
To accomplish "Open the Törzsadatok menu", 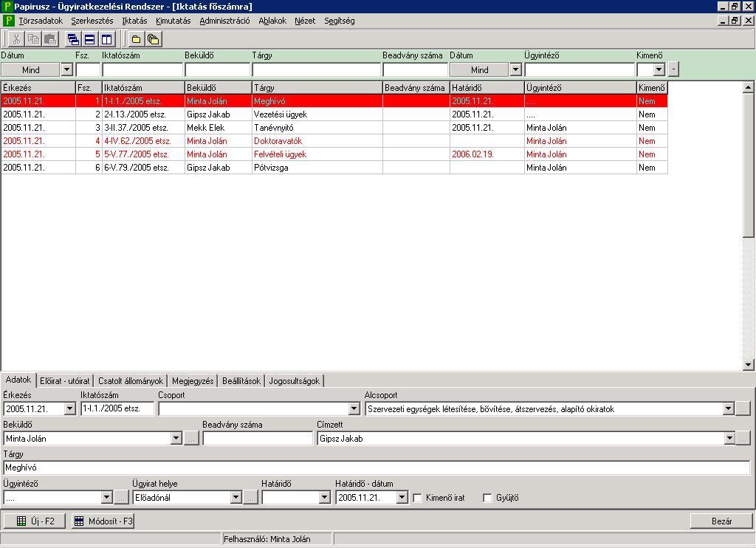I will (41, 21).
